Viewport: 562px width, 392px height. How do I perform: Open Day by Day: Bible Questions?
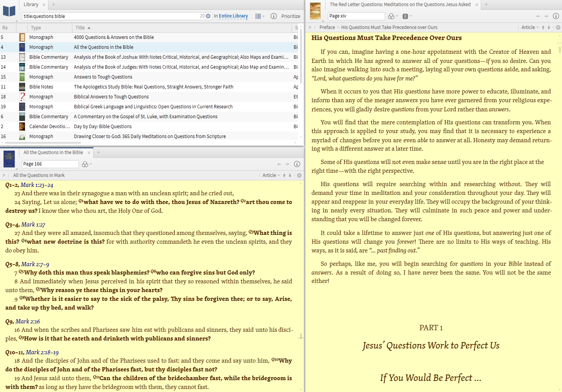point(103,127)
